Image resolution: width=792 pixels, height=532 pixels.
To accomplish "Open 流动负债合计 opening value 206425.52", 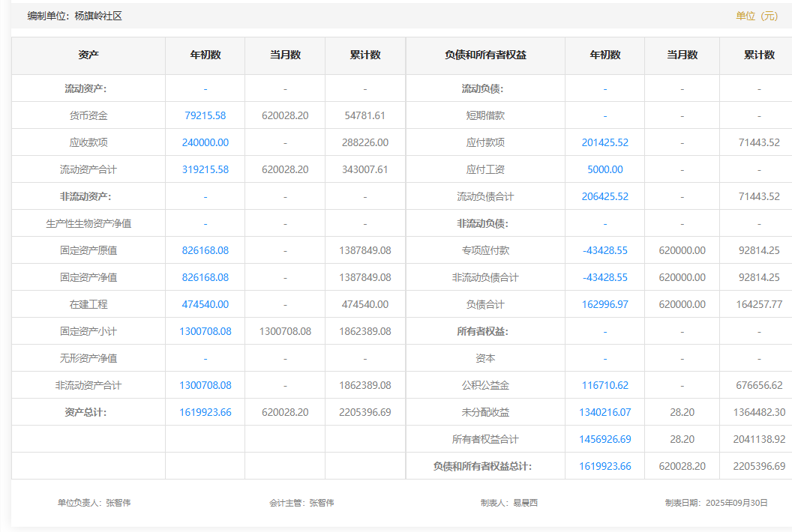I will point(604,196).
